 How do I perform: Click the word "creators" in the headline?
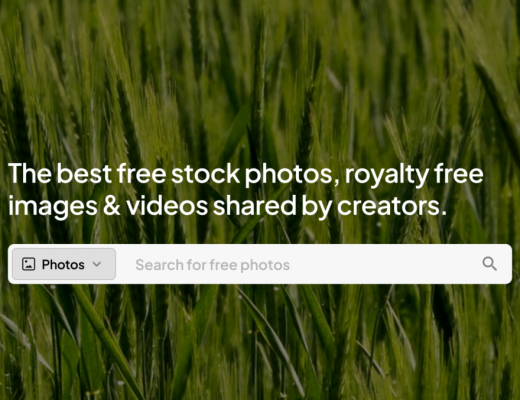pyautogui.click(x=389, y=206)
